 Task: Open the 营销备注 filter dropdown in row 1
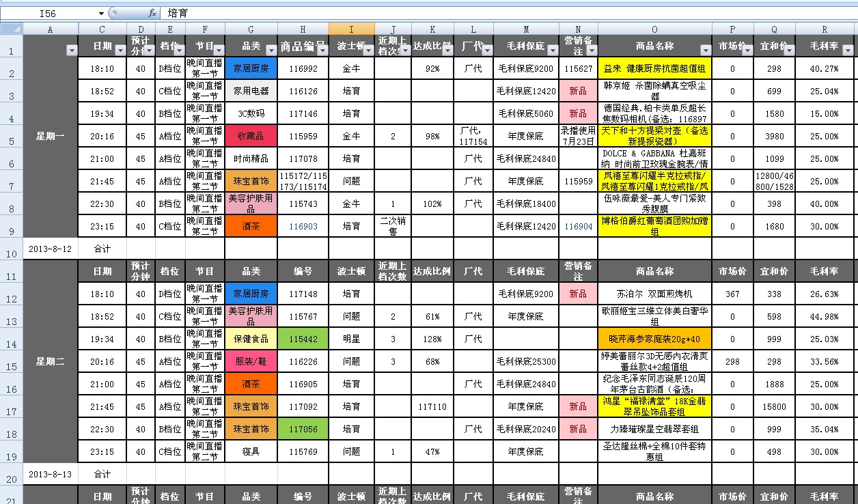click(591, 51)
